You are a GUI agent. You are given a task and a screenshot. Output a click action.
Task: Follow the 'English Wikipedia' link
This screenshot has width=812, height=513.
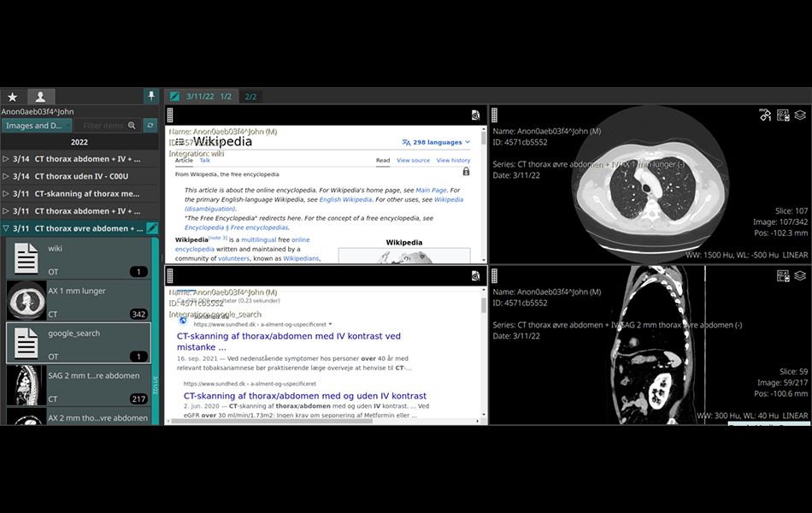[345, 199]
